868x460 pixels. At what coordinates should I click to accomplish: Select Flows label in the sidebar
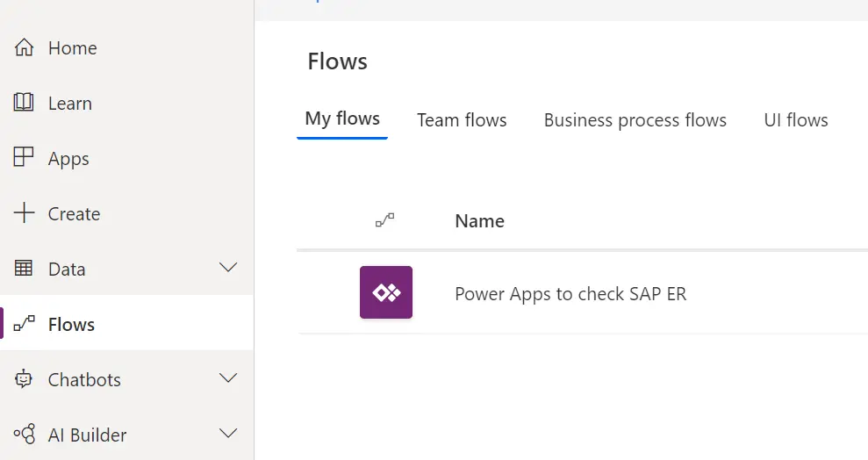(x=71, y=325)
